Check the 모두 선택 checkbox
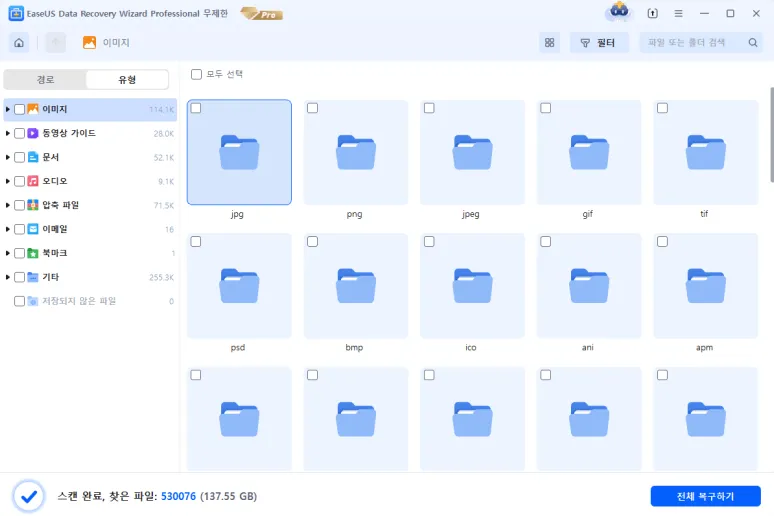Screen dimensions: 774x516 pos(196,74)
